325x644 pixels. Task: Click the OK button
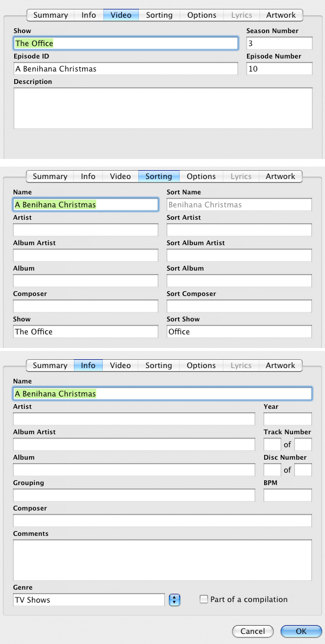pos(301,631)
